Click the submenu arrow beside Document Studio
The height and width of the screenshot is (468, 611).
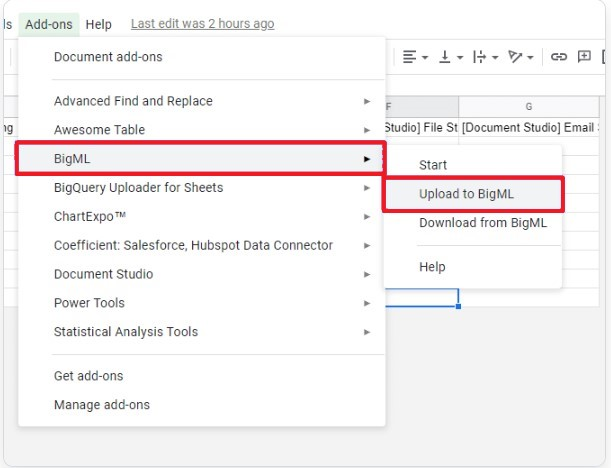coord(367,274)
